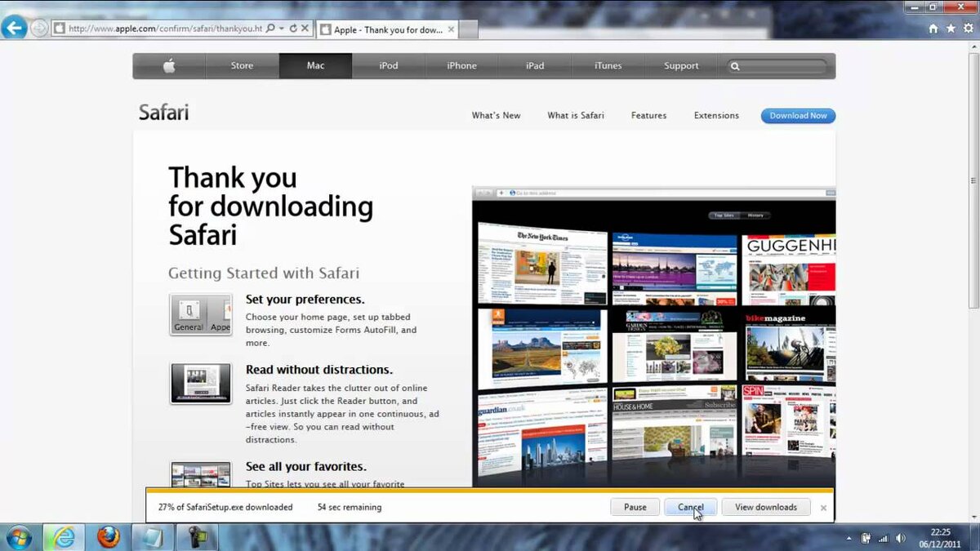The width and height of the screenshot is (980, 551).
Task: Open the What is Safari link
Action: 576,116
